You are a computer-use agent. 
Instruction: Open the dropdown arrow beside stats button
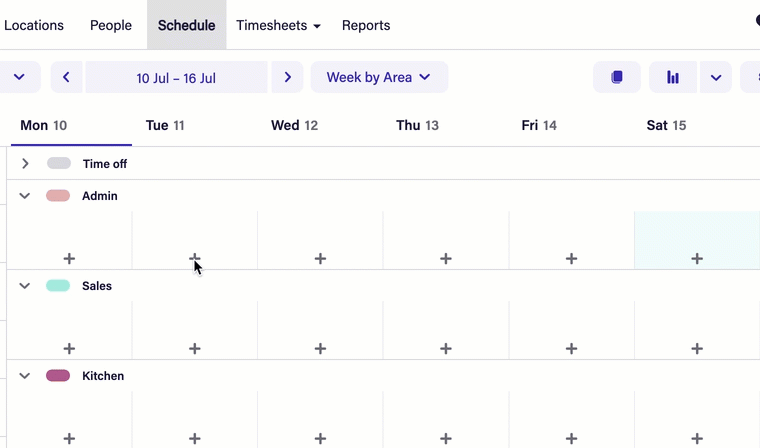click(x=716, y=77)
